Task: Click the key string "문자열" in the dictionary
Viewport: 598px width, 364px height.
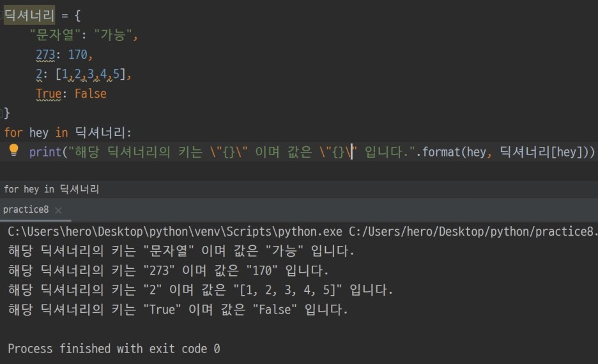Action: [x=55, y=35]
